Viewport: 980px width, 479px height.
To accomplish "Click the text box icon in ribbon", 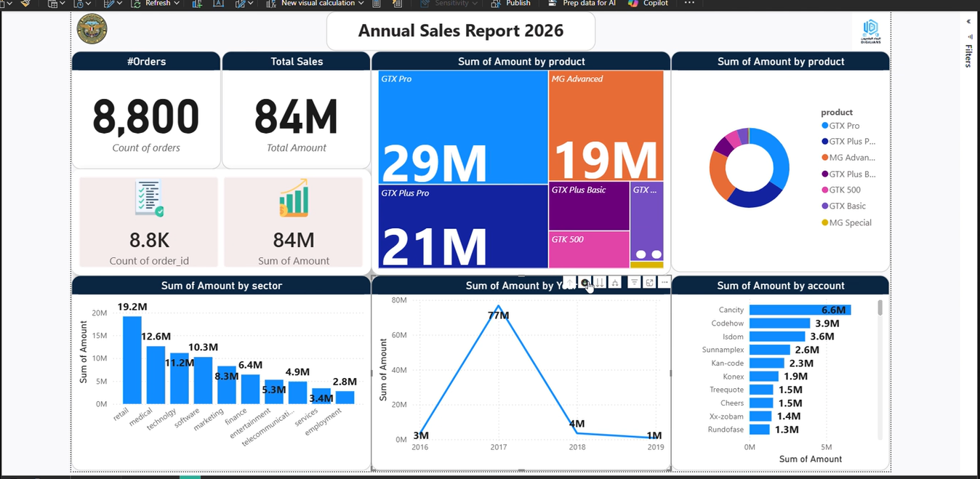I will 218,3.
